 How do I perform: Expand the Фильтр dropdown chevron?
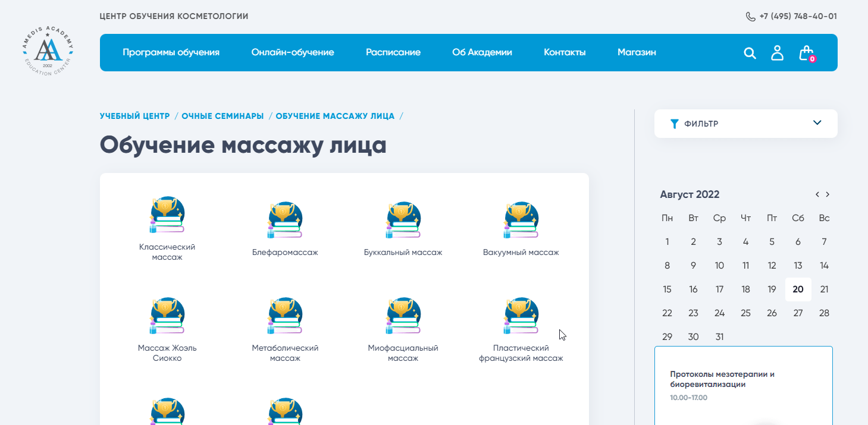[817, 123]
